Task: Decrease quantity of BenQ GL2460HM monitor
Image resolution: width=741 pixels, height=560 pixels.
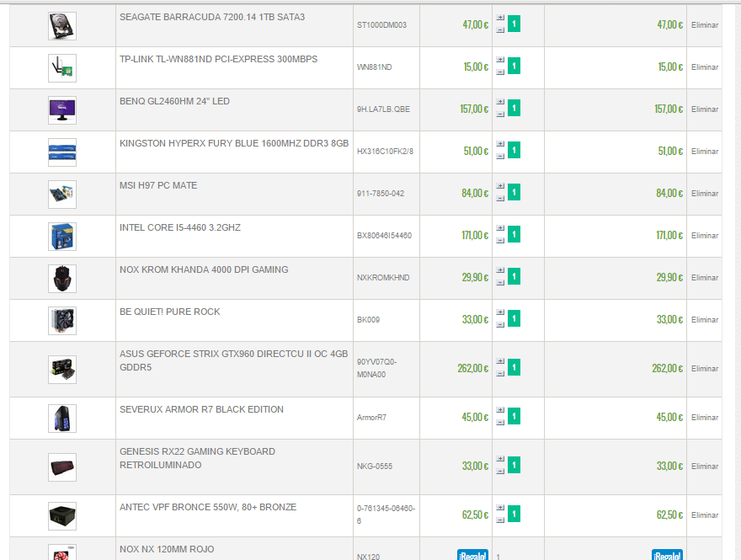Action: 500,115
